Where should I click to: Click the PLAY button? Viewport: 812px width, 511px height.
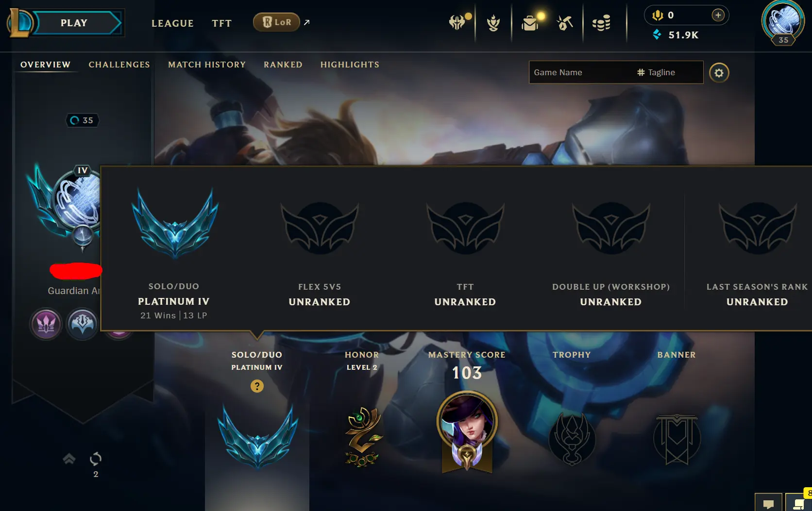pyautogui.click(x=74, y=23)
